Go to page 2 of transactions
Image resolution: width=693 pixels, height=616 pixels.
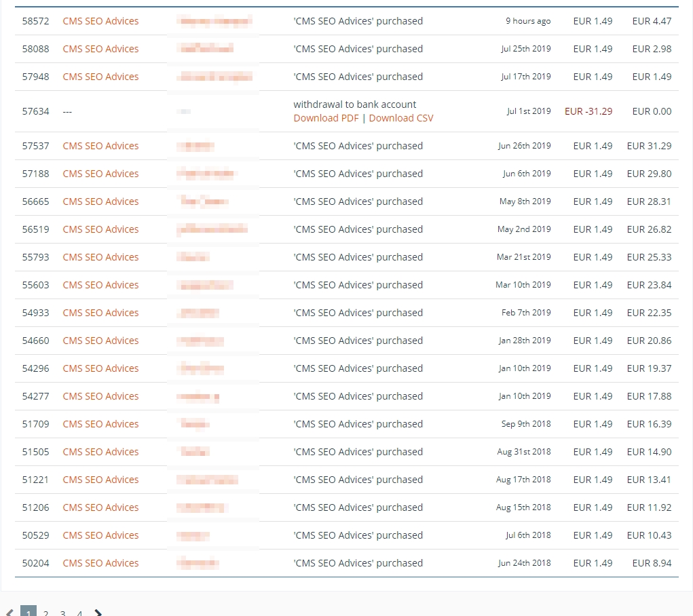coord(45,613)
